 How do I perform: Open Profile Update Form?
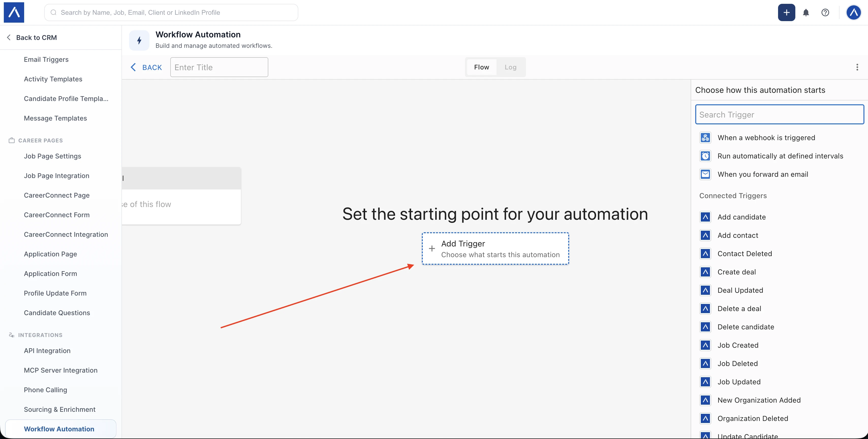tap(55, 293)
